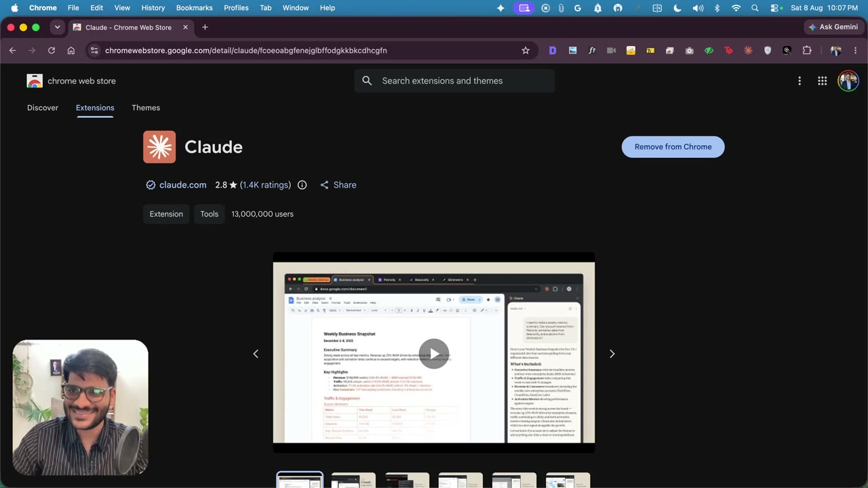Open the 1.4K ratings link
This screenshot has width=868, height=488.
click(x=265, y=185)
